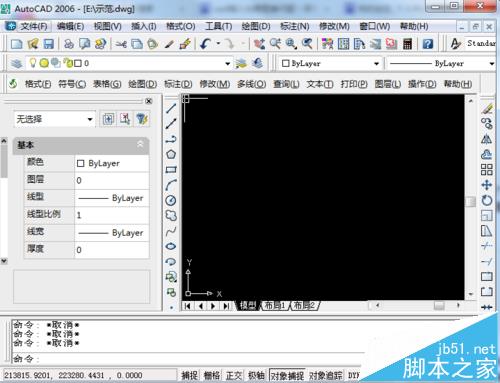
Task: Open the 多线(O) menu in second menu row
Action: tap(252, 84)
